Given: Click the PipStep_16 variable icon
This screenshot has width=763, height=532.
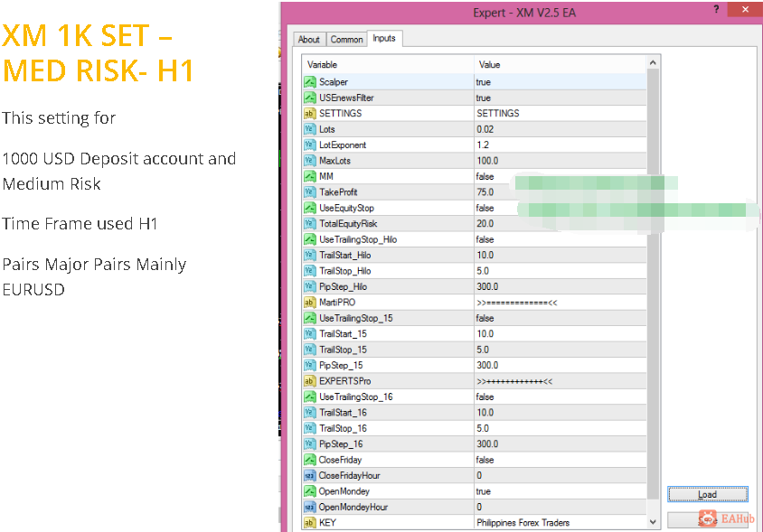Looking at the screenshot, I should (x=309, y=444).
